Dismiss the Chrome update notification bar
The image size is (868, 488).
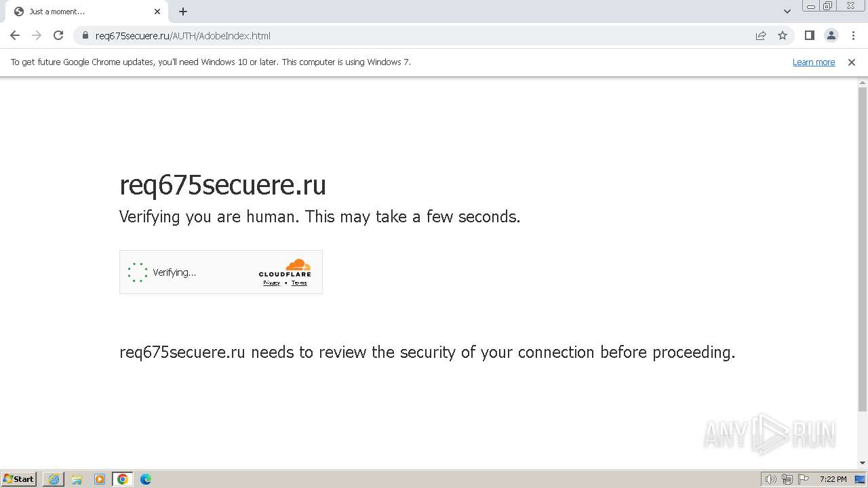click(x=852, y=62)
